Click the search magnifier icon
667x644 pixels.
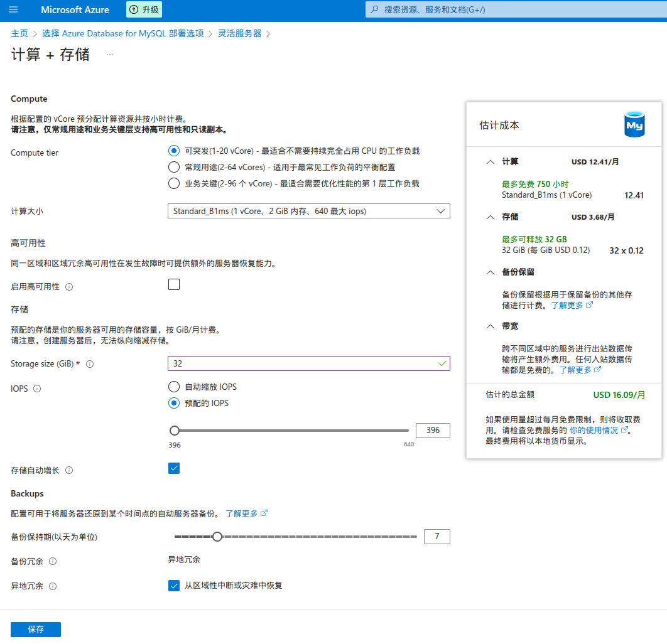click(x=374, y=9)
